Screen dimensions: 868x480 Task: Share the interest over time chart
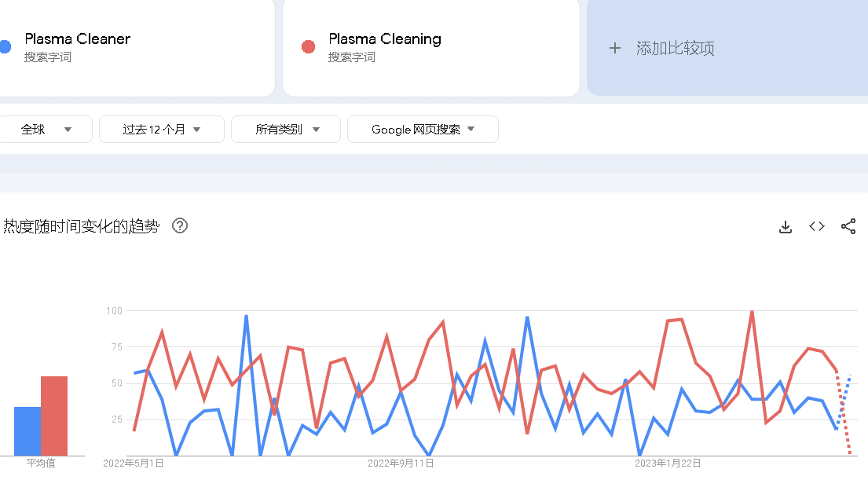click(x=848, y=227)
